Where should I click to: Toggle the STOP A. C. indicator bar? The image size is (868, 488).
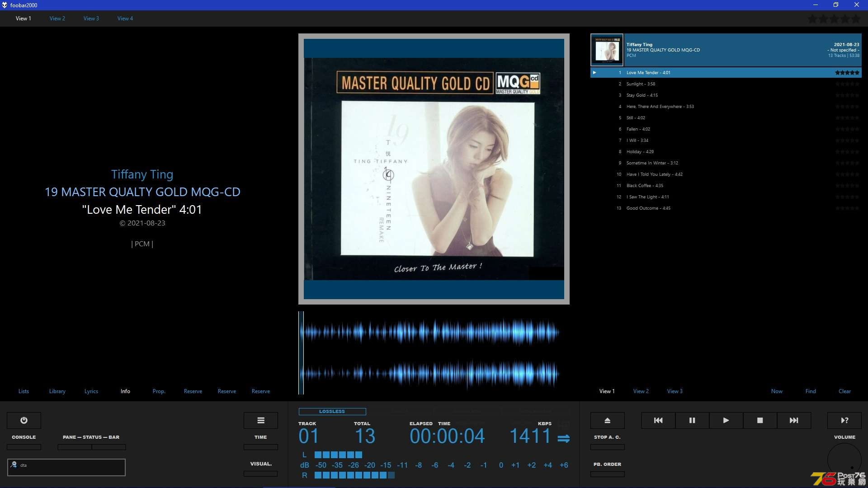608,447
